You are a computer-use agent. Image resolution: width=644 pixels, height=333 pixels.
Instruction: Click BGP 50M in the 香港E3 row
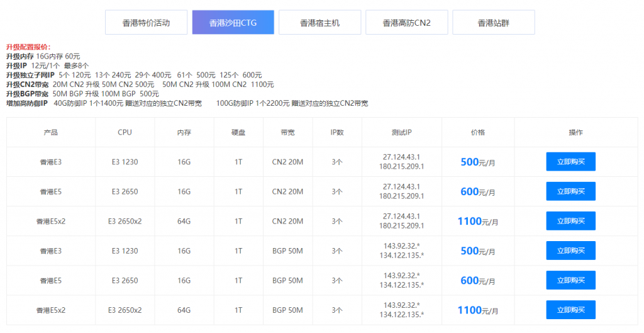(287, 251)
